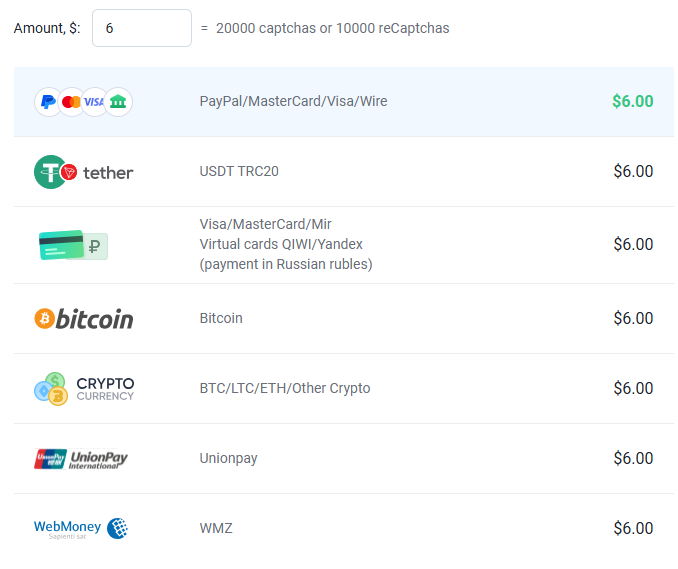This screenshot has height=569, width=678.
Task: Select PayPal/MasterCard/Visa/Wire payment method
Action: click(x=293, y=101)
